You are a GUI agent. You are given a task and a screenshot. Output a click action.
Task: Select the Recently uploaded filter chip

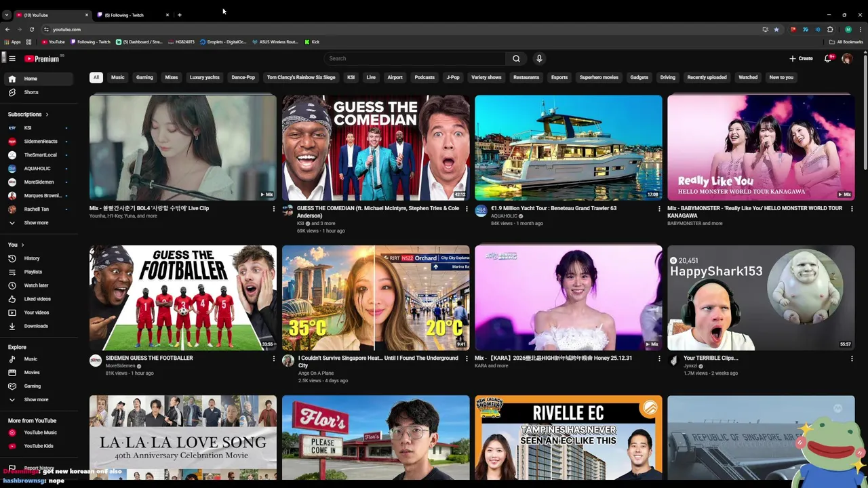click(x=707, y=77)
